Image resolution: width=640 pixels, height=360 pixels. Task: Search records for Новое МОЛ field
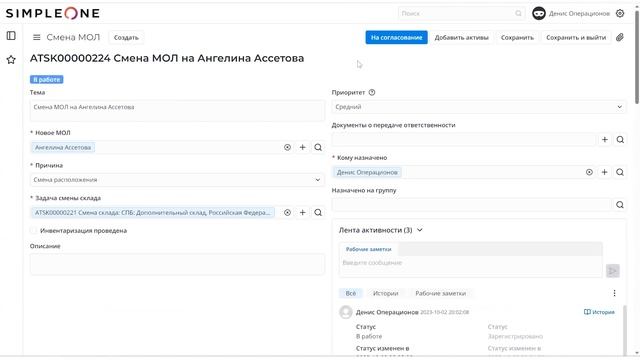[x=318, y=147]
